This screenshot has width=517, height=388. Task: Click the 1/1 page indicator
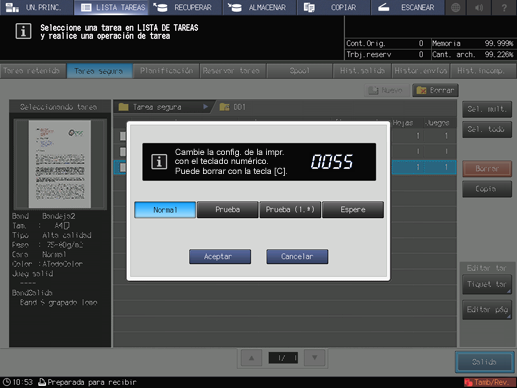click(283, 358)
